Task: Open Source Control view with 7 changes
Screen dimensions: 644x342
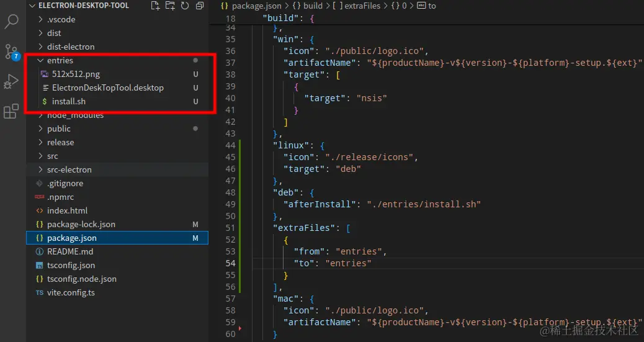Action: (12, 52)
